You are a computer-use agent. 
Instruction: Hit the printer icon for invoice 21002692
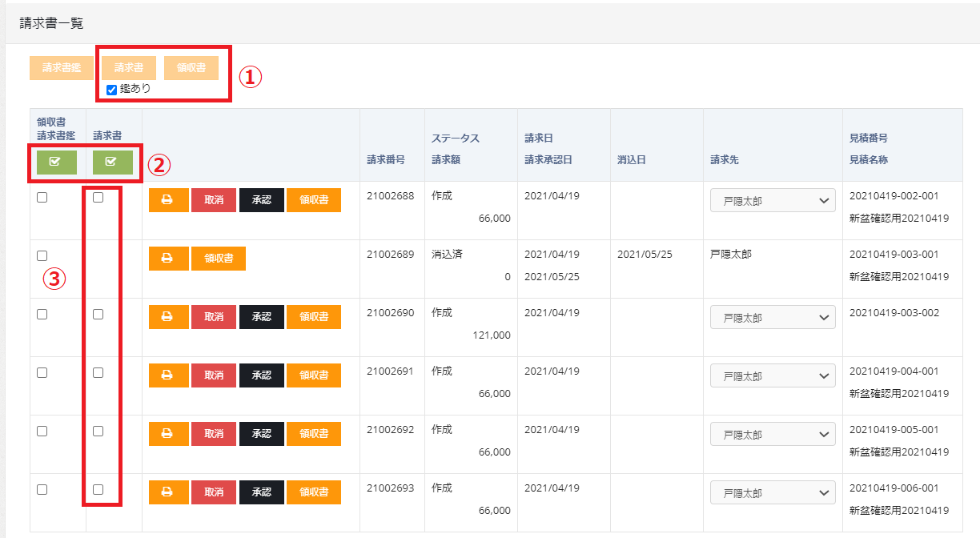tap(168, 434)
